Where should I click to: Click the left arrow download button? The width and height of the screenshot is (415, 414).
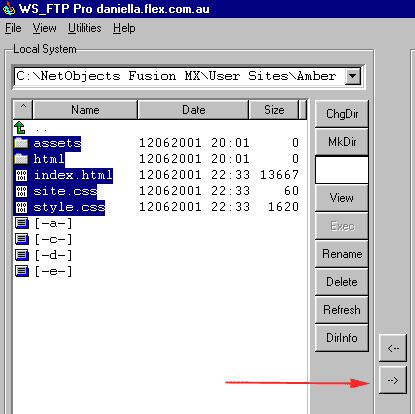pyautogui.click(x=393, y=348)
